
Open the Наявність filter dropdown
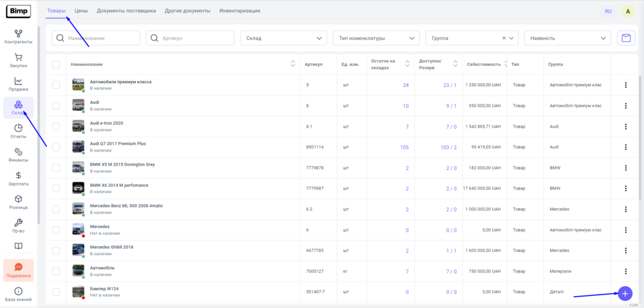[567, 39]
